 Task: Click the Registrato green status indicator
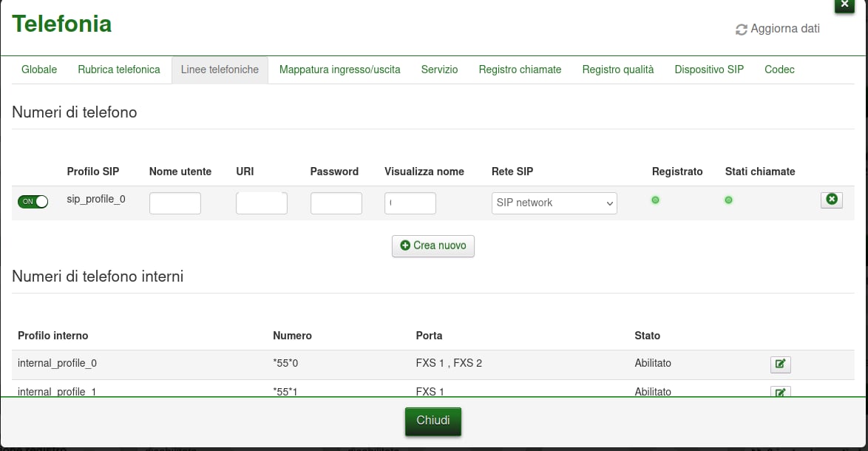655,200
